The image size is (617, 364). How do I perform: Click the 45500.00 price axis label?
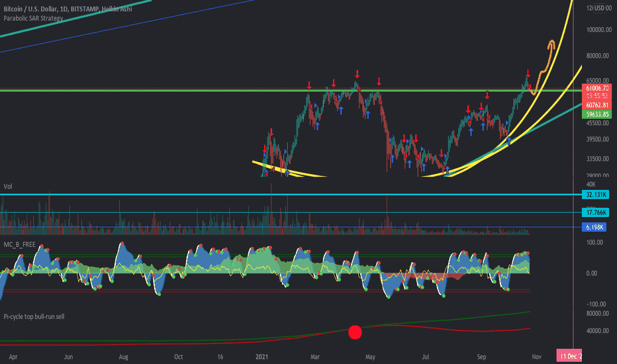[597, 123]
